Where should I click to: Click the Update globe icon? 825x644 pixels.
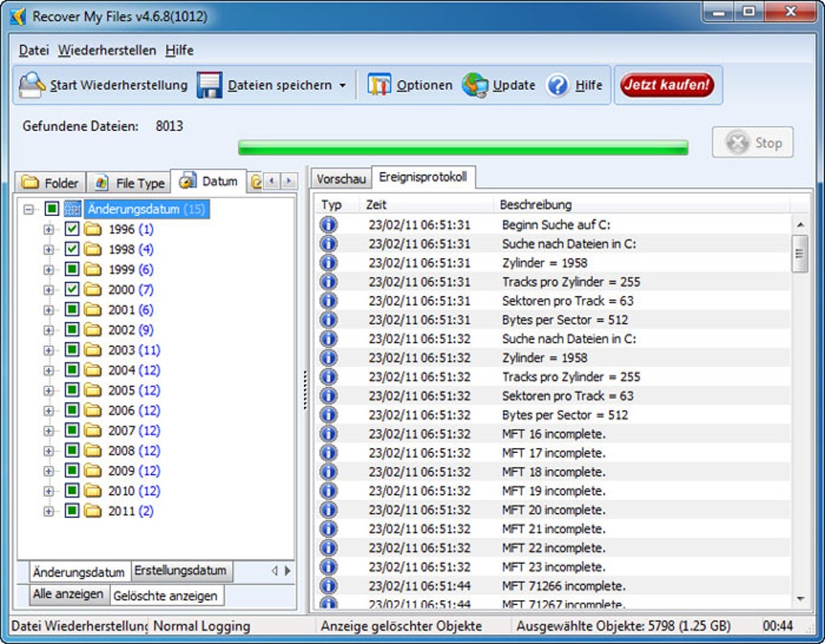click(475, 85)
